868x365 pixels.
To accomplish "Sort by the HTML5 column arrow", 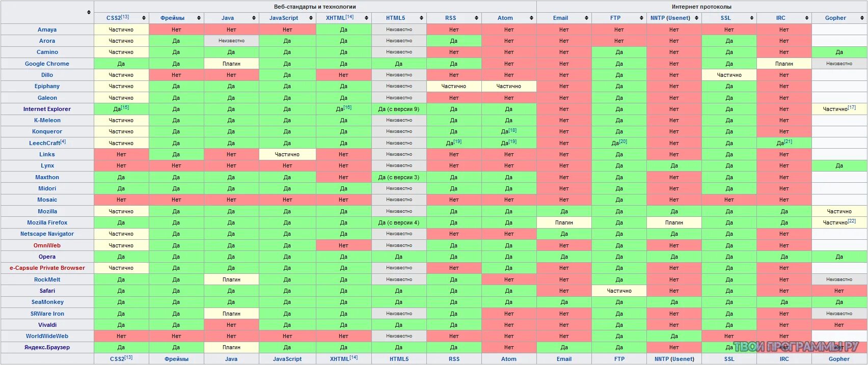I will click(x=421, y=18).
